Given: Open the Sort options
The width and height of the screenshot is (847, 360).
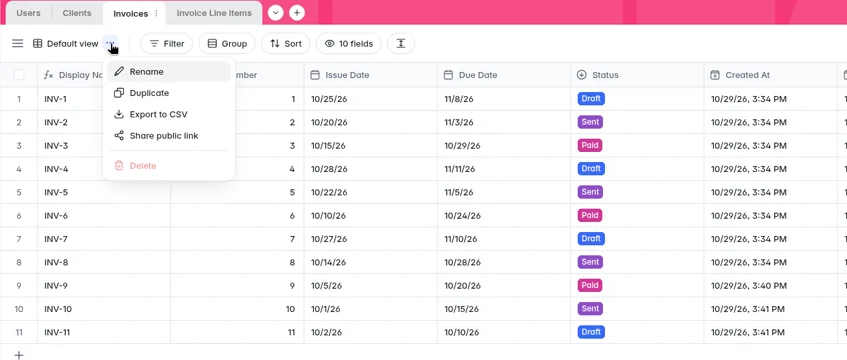Looking at the screenshot, I should 286,44.
